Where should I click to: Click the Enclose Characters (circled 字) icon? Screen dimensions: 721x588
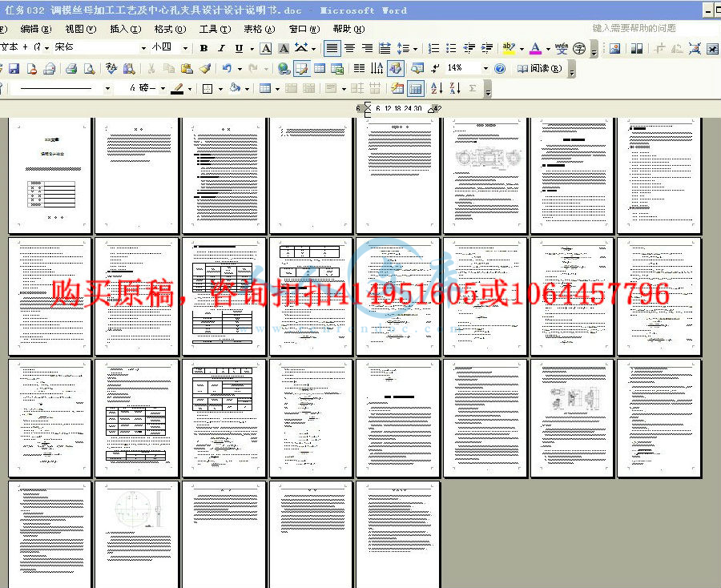[579, 48]
